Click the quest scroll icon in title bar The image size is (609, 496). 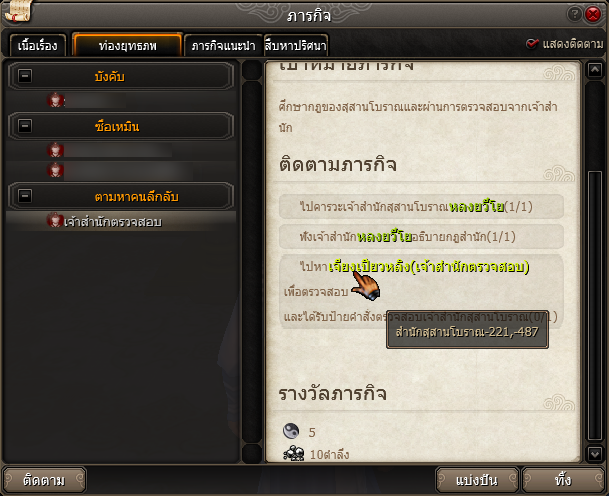pyautogui.click(x=17, y=10)
